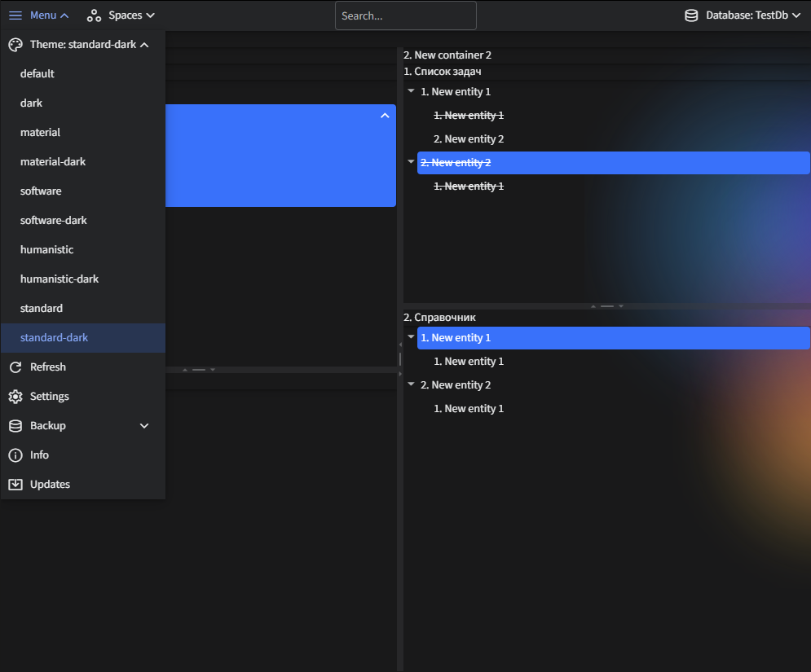Click the vertical splitter between the panels

400,358
